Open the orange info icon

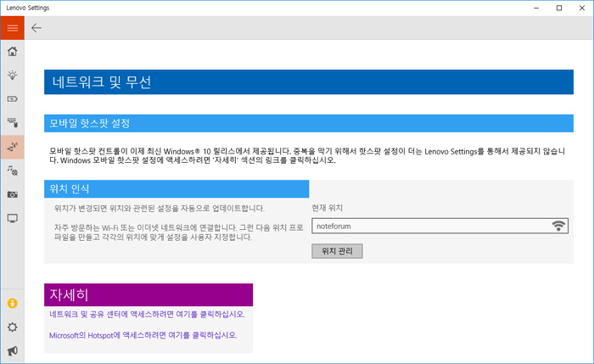(12, 303)
